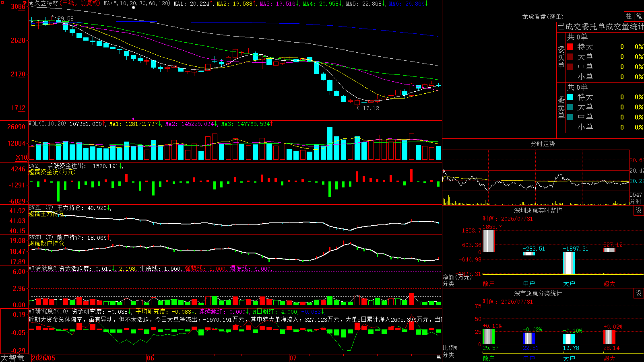Click the magenta arrow marker below the candlestick chart
This screenshot has width=644, height=362.
(134, 119)
